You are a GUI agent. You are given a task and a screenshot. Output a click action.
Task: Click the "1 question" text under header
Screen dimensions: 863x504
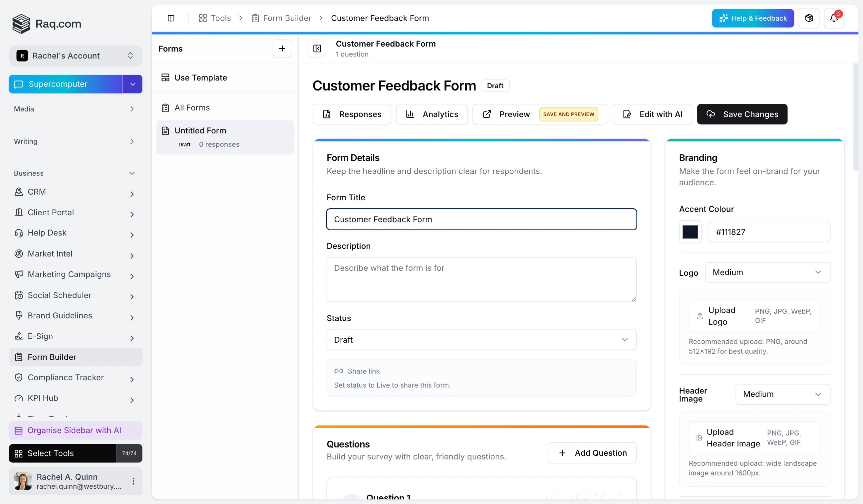click(352, 54)
